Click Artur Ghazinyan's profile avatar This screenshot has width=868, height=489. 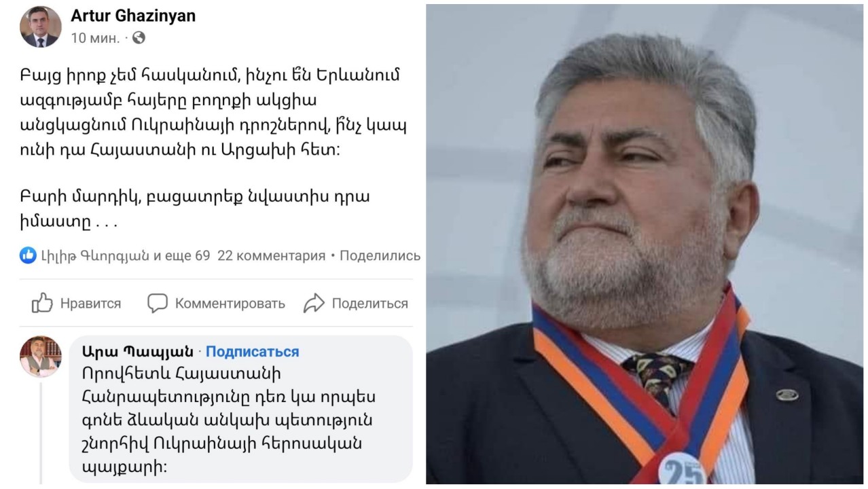tap(41, 27)
